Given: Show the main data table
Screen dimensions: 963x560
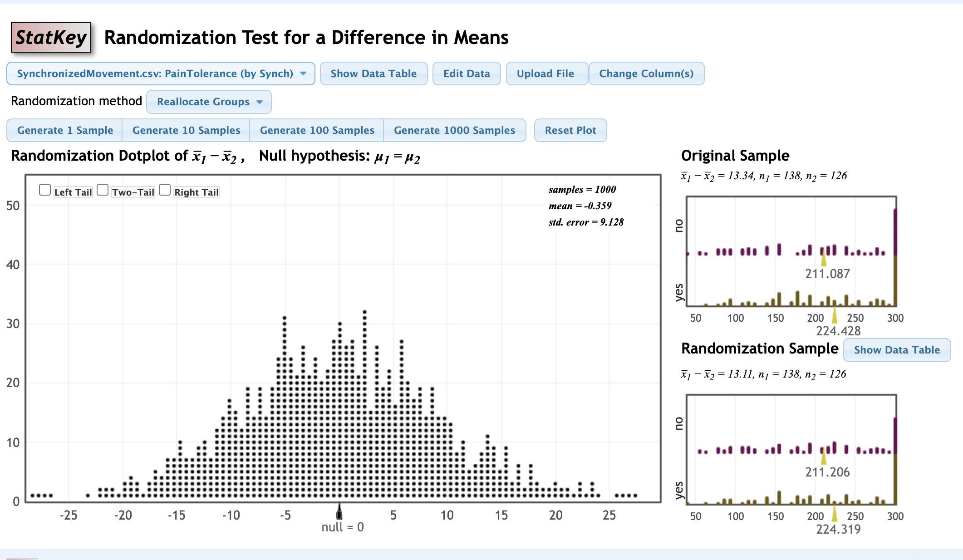Looking at the screenshot, I should (373, 73).
